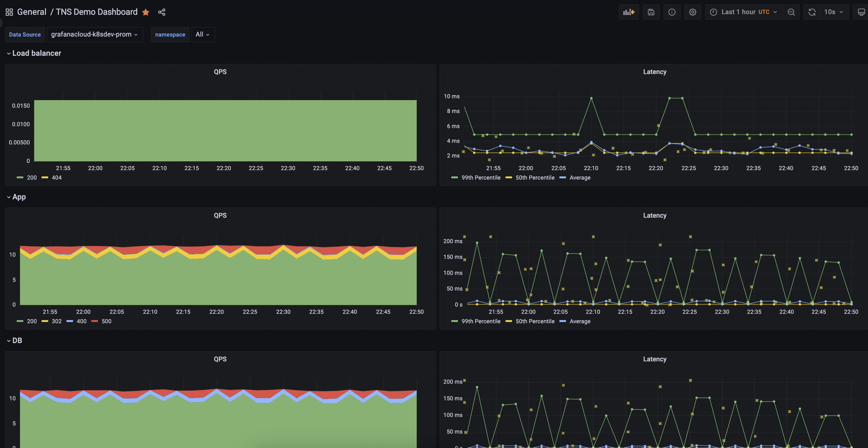868x448 pixels.
Task: Open grafanacloud-k8sdev-prom data source dropdown
Action: pyautogui.click(x=95, y=34)
